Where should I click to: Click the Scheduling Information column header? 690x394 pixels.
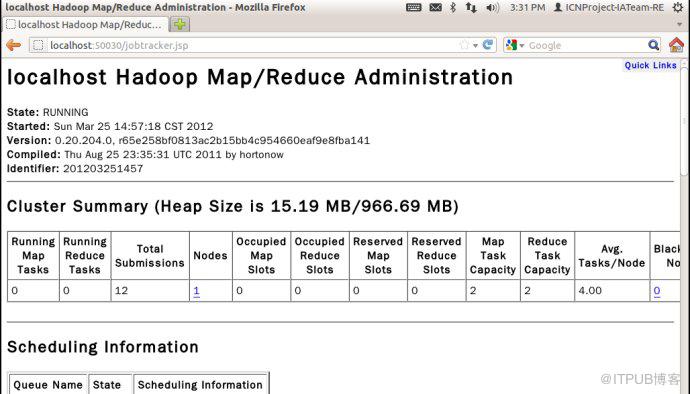[200, 385]
